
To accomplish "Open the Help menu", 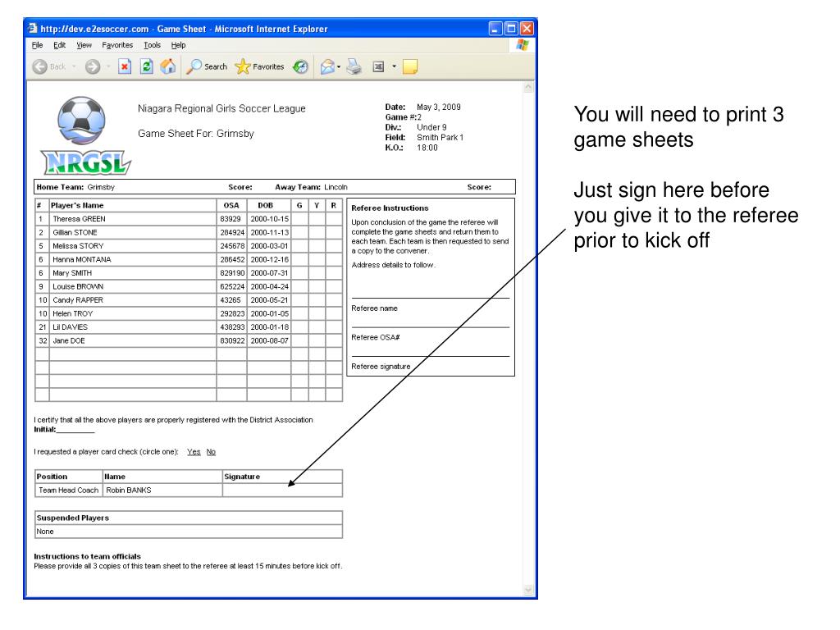I will 178,45.
